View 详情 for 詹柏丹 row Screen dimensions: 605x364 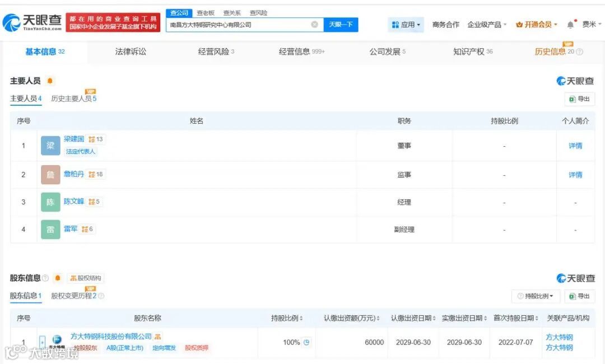click(575, 175)
